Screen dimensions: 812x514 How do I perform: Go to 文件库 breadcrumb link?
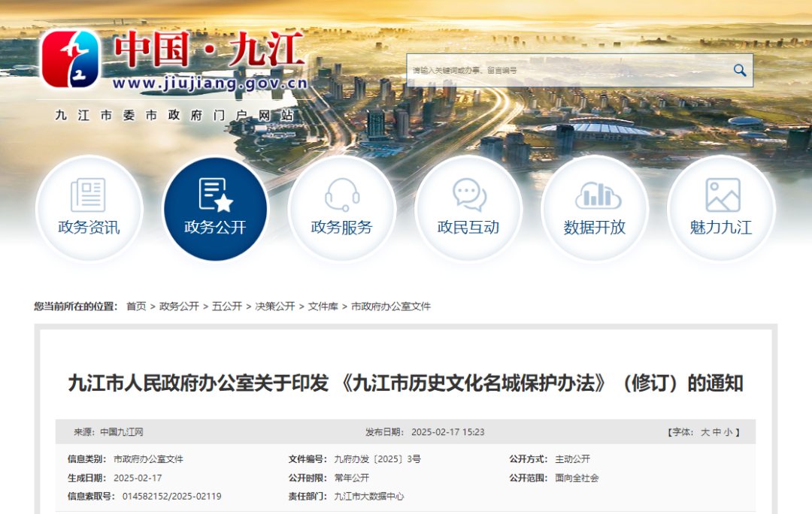(x=323, y=307)
